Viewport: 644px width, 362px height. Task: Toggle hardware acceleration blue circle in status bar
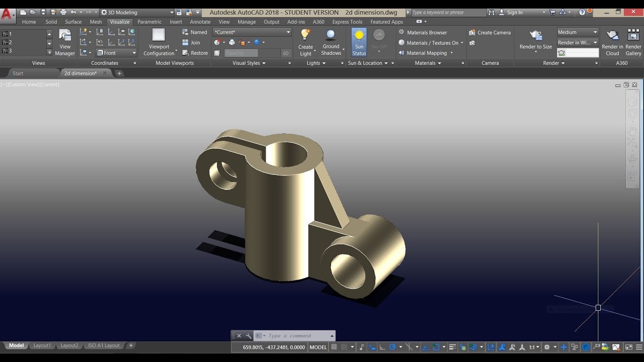586,347
